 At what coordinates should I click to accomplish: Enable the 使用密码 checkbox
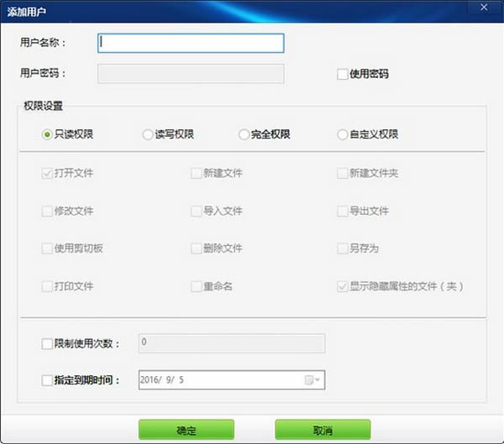pos(343,74)
